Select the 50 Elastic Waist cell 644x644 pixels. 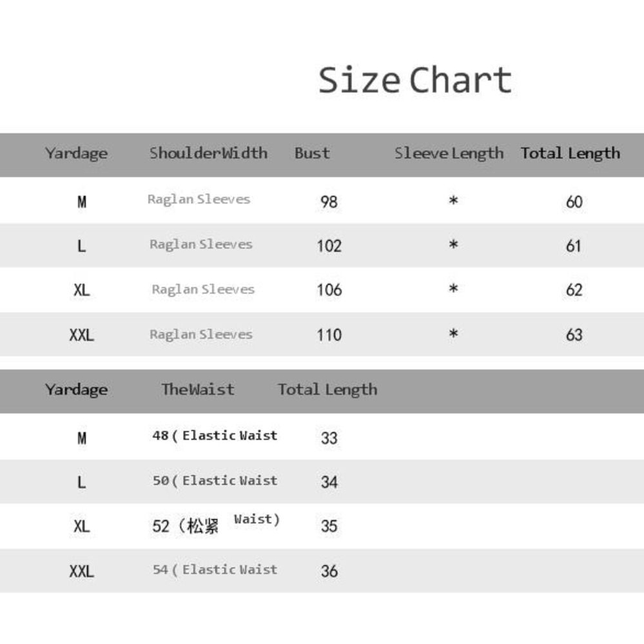(x=215, y=481)
